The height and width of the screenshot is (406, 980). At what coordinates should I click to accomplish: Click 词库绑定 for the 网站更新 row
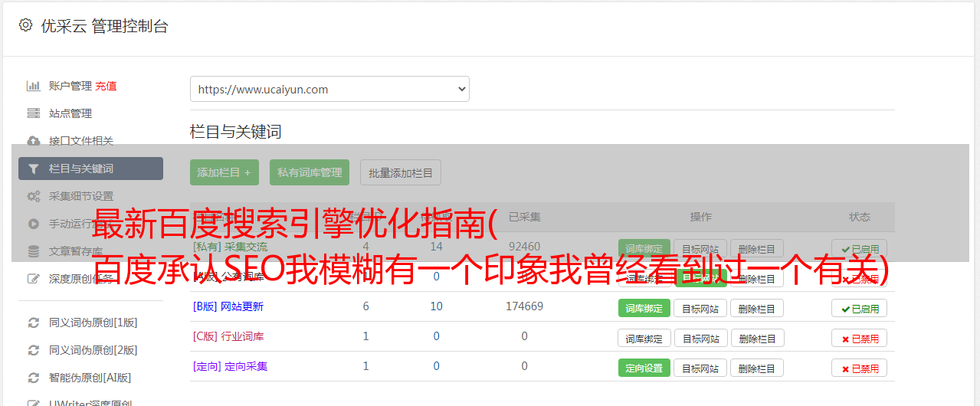644,308
